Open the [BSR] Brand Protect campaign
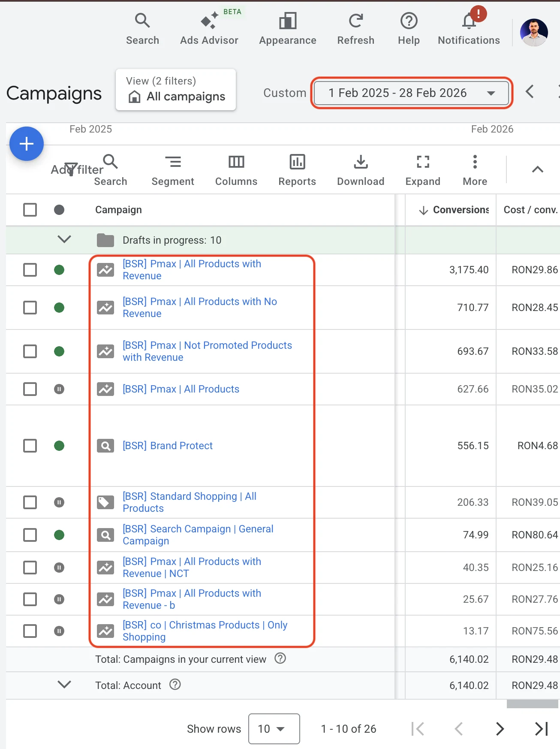 pos(168,446)
